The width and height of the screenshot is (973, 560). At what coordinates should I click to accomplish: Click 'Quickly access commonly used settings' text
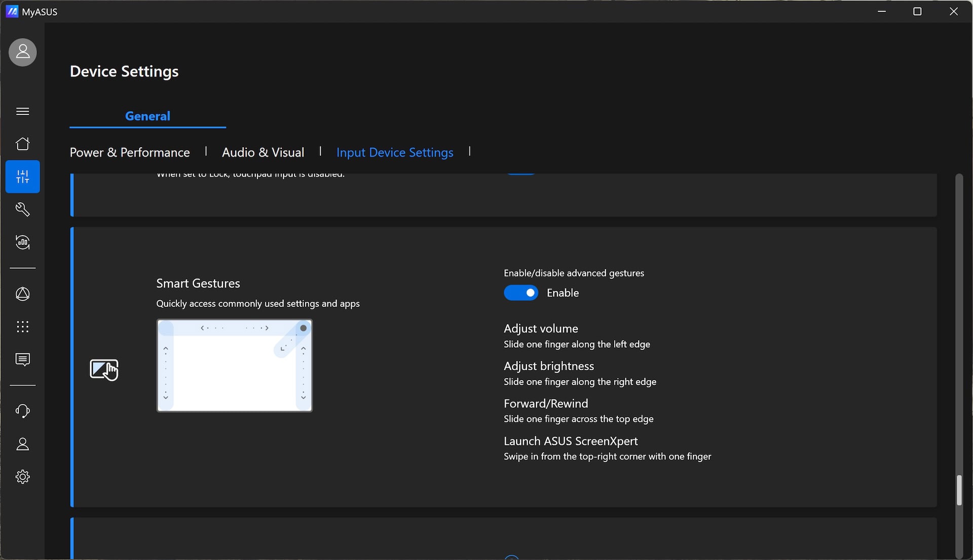[x=258, y=303]
